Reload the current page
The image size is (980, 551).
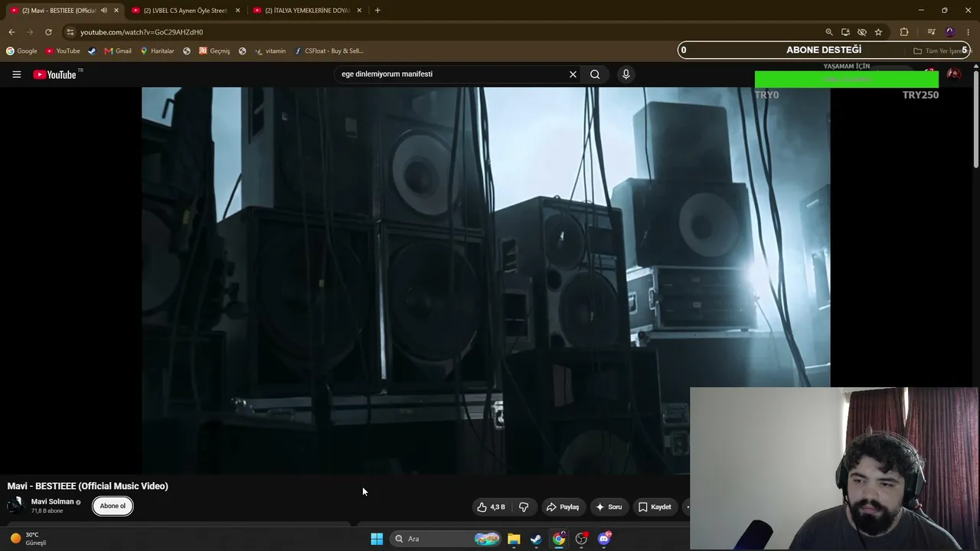48,32
